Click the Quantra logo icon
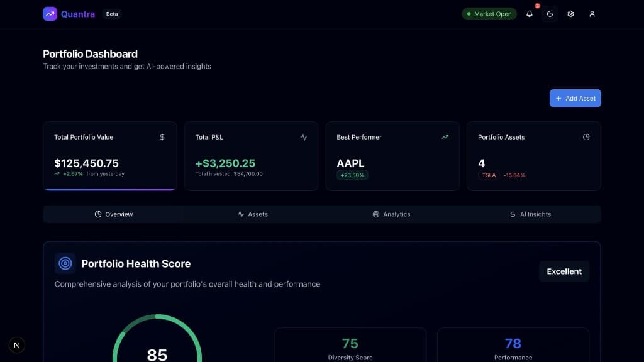 [50, 14]
